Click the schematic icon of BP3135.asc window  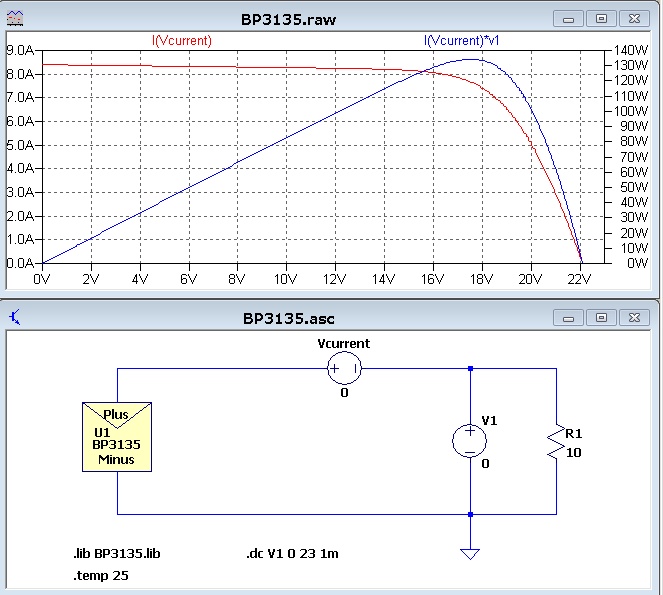(15, 317)
